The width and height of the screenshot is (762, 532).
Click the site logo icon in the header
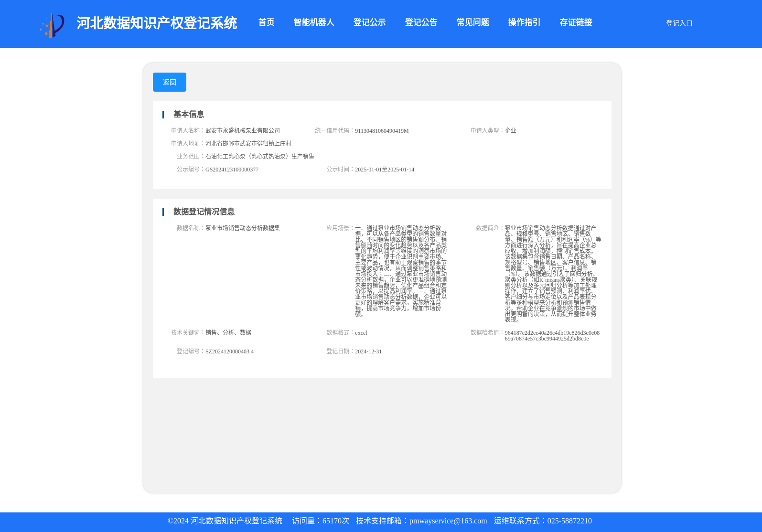(52, 25)
